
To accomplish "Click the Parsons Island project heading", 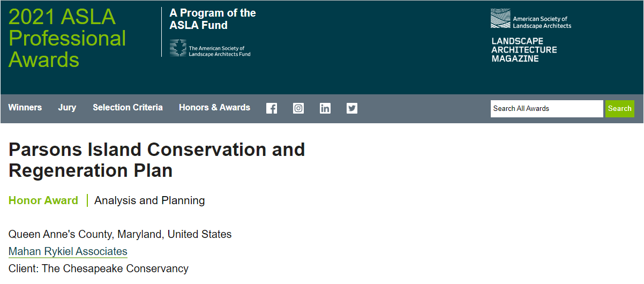I will pyautogui.click(x=156, y=160).
